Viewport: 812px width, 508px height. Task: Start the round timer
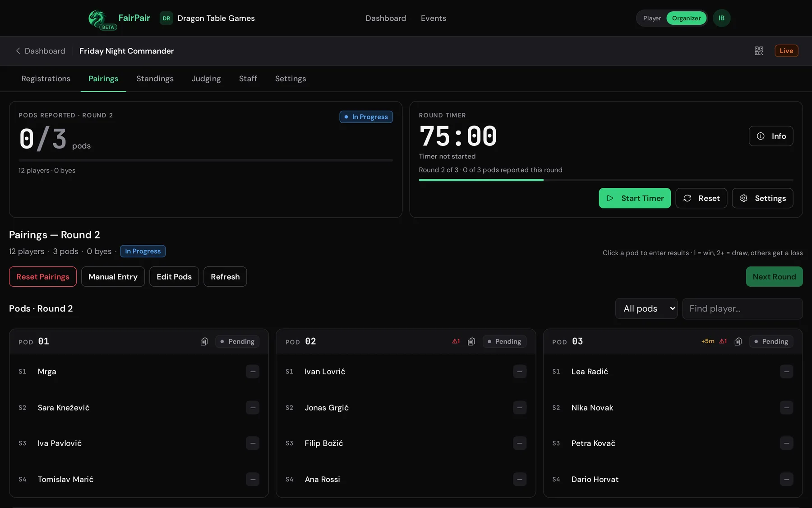click(x=635, y=198)
